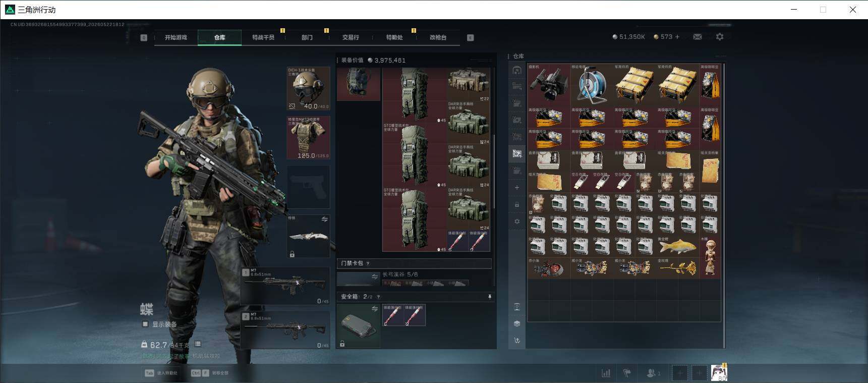Add a warehouse page with plus icon

point(517,188)
